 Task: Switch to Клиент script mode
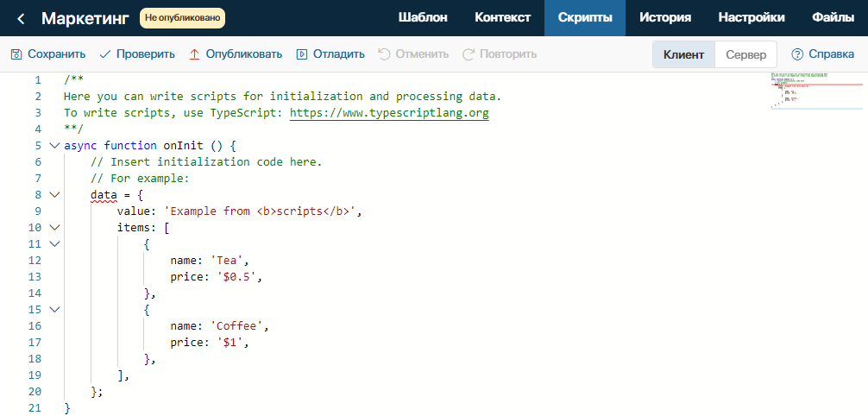pyautogui.click(x=683, y=54)
